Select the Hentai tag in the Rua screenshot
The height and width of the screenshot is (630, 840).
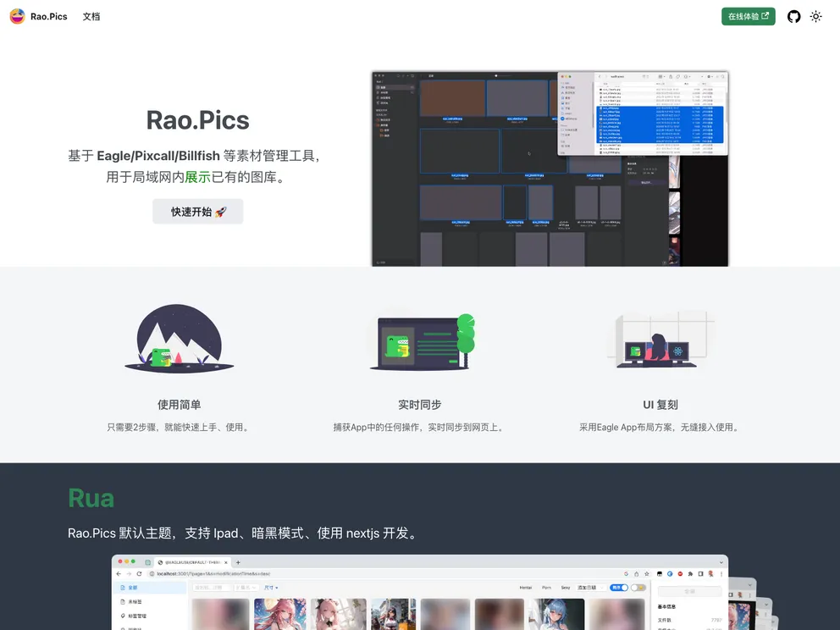(526, 588)
